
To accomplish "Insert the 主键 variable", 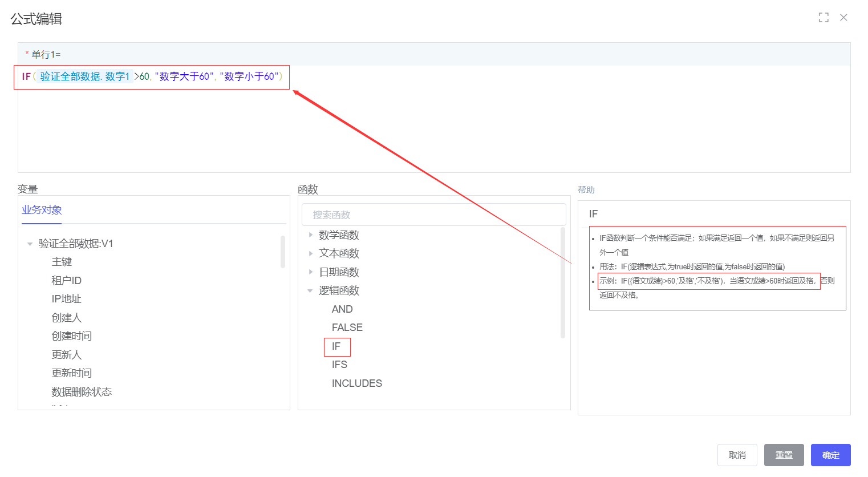I will [x=62, y=262].
